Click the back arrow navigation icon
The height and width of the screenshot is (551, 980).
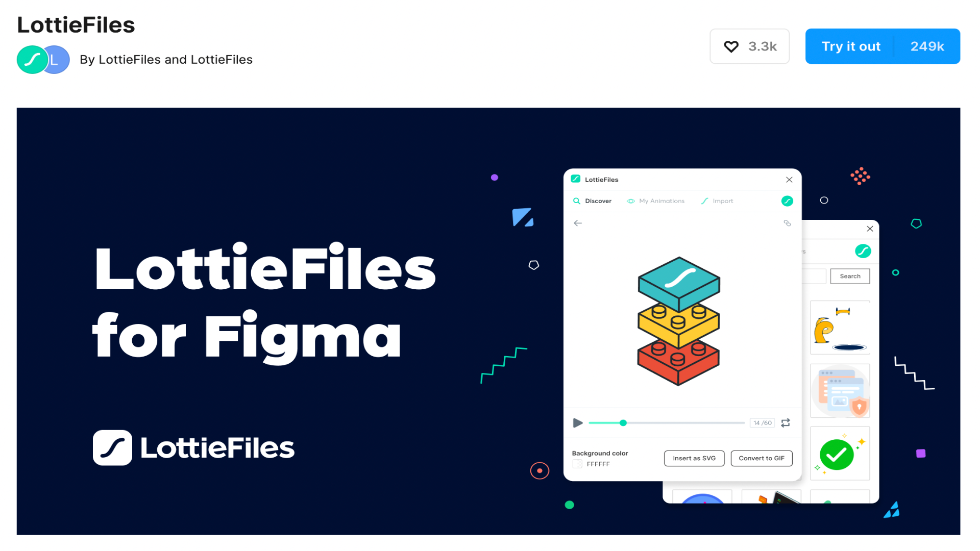(577, 222)
